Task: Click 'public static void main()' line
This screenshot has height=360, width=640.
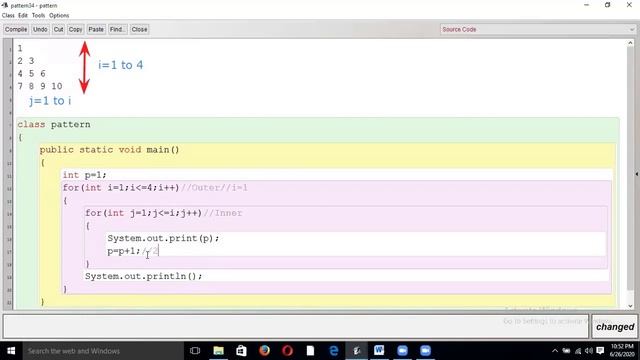Action: click(109, 150)
